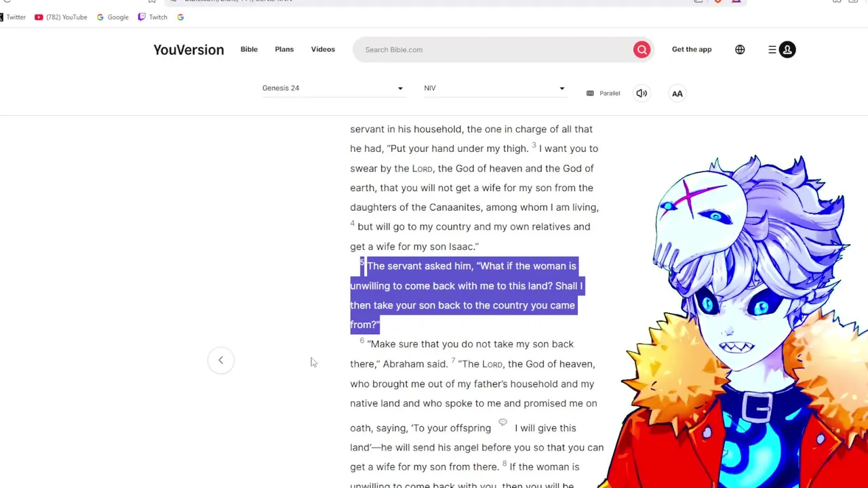Play the audio Bible speaker icon
Image resolution: width=868 pixels, height=488 pixels.
coord(642,94)
